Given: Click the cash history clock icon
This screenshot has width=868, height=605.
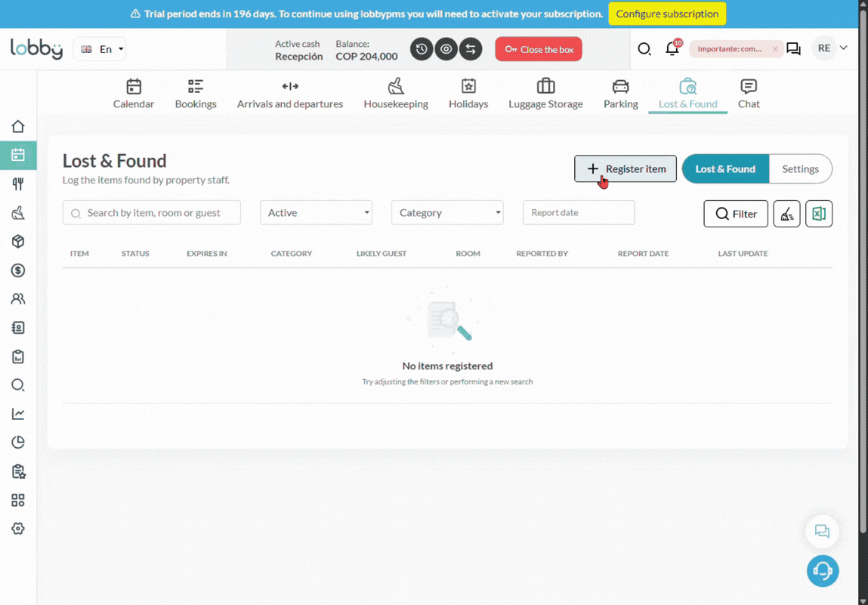Looking at the screenshot, I should click(422, 49).
